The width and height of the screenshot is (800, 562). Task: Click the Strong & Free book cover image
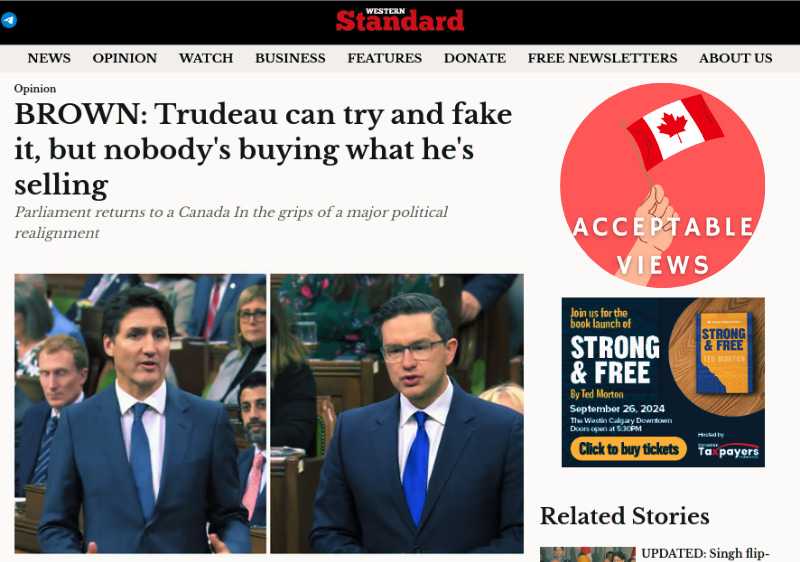(x=724, y=353)
